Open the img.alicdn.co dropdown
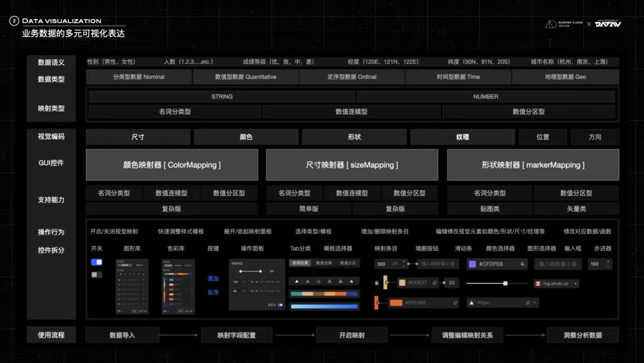 click(x=575, y=284)
